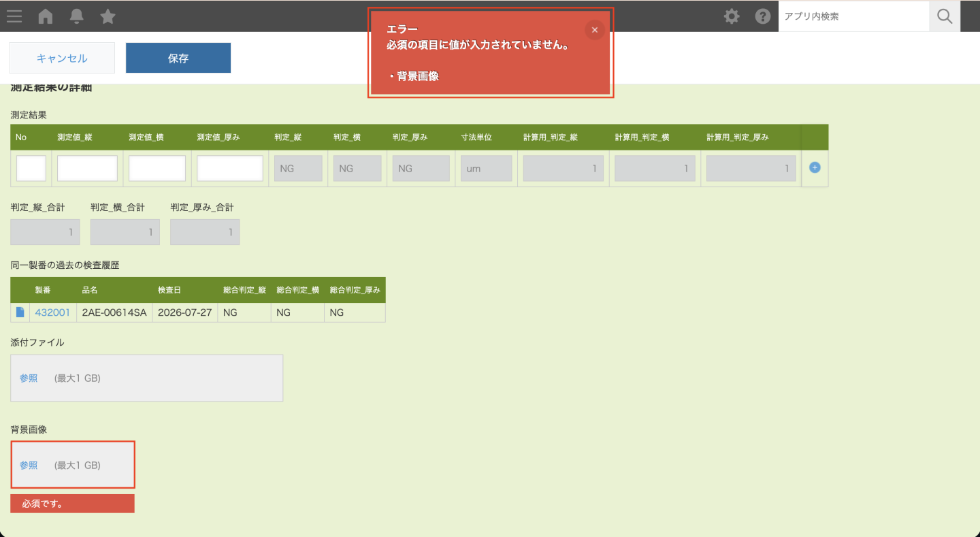Click the 判定_縦 NG field

pos(298,168)
